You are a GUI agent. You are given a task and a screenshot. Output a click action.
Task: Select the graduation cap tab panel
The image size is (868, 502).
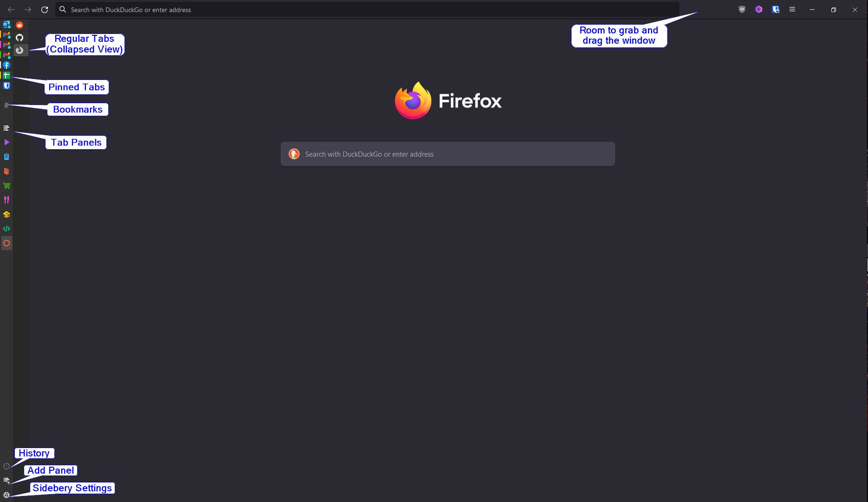[x=7, y=214]
